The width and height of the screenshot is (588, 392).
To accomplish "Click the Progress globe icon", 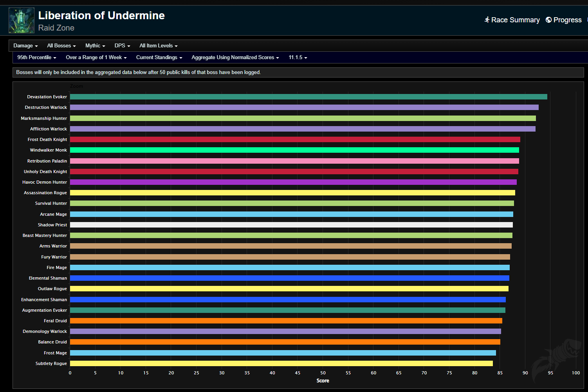I will [x=548, y=20].
